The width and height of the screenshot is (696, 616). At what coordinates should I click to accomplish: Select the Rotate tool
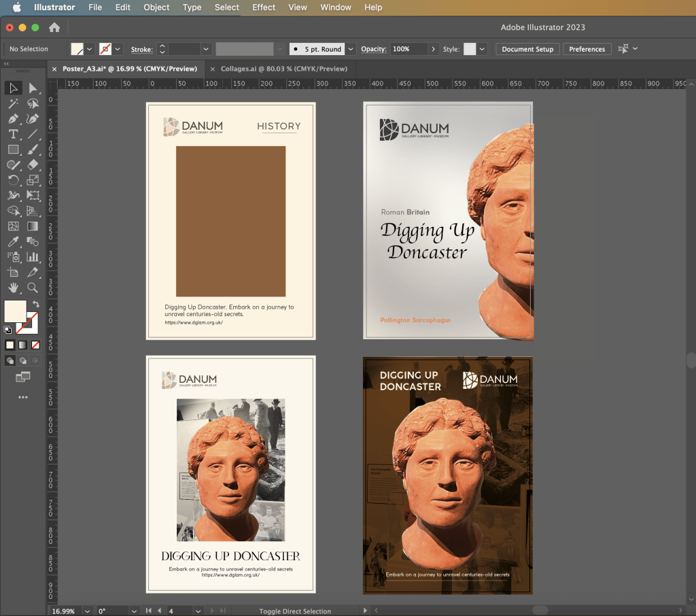tap(13, 180)
